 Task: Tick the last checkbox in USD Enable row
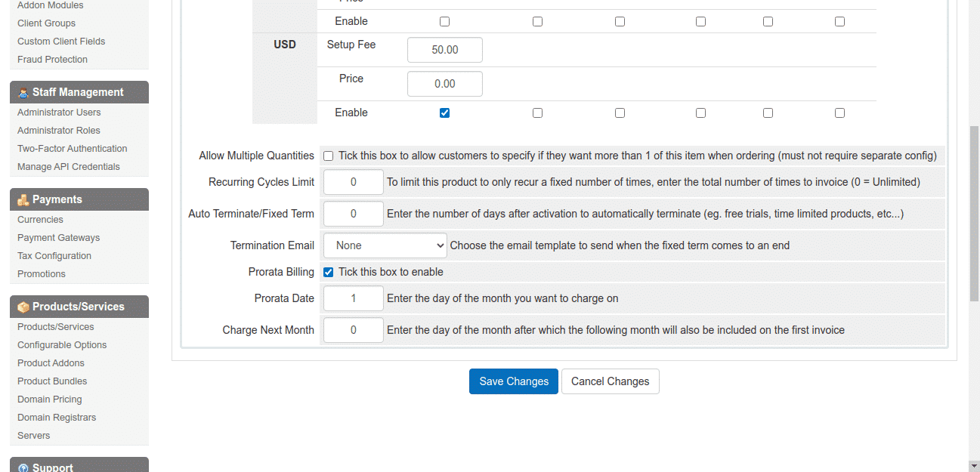tap(839, 113)
